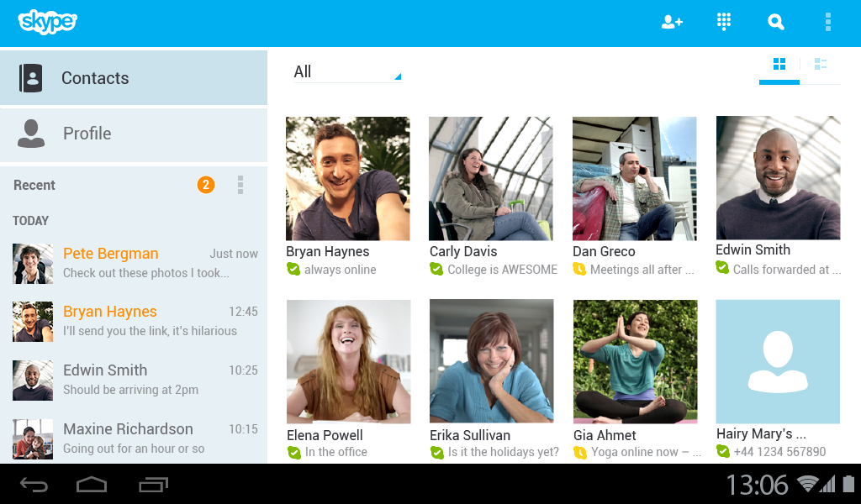Tap Edwin Smith's avatar in Recent
This screenshot has height=504, width=861.
[x=33, y=380]
